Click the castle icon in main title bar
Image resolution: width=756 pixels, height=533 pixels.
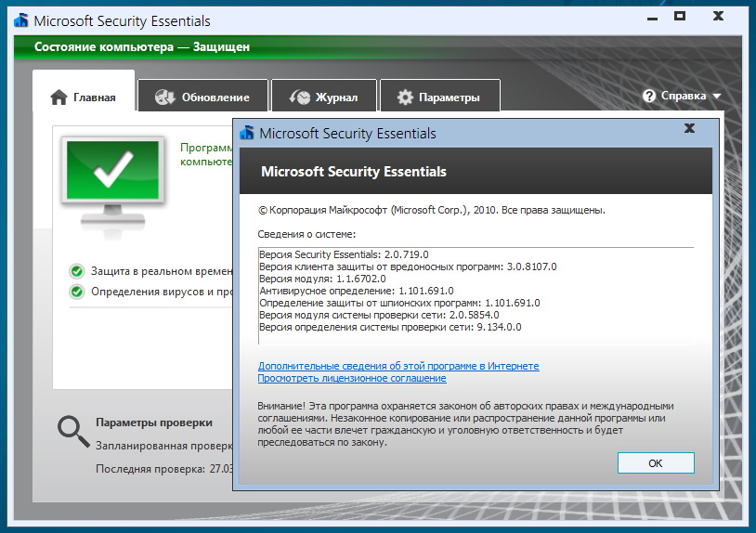coord(20,20)
